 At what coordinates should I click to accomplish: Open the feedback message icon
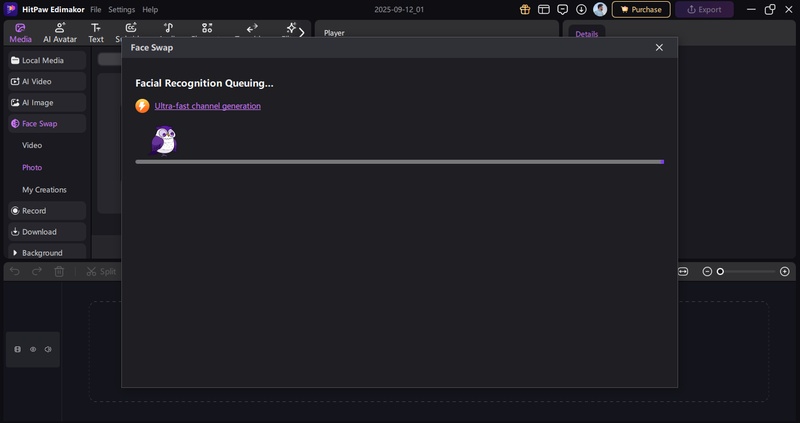[562, 9]
